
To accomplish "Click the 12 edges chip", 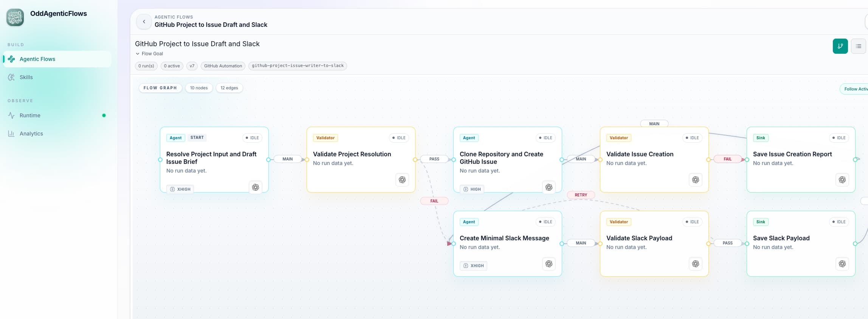I will [x=229, y=88].
